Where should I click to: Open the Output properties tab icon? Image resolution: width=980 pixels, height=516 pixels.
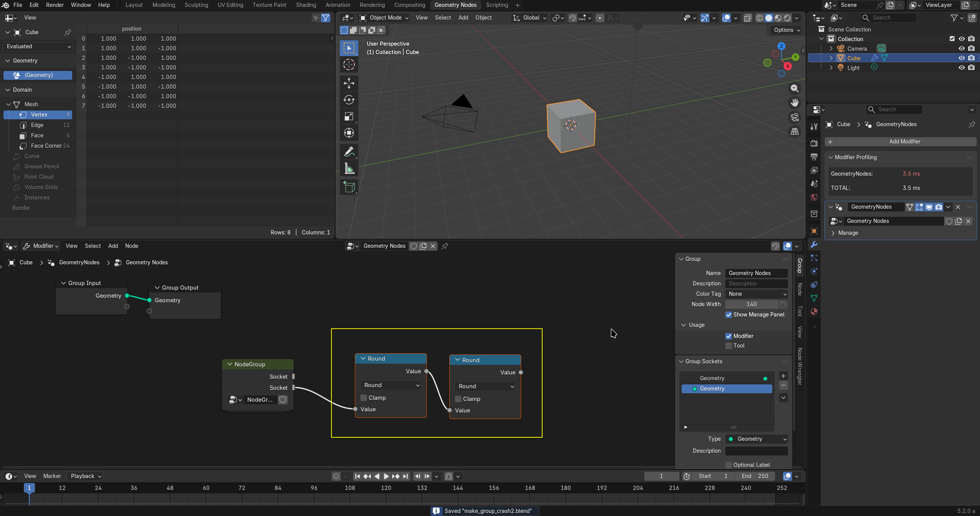pyautogui.click(x=814, y=157)
